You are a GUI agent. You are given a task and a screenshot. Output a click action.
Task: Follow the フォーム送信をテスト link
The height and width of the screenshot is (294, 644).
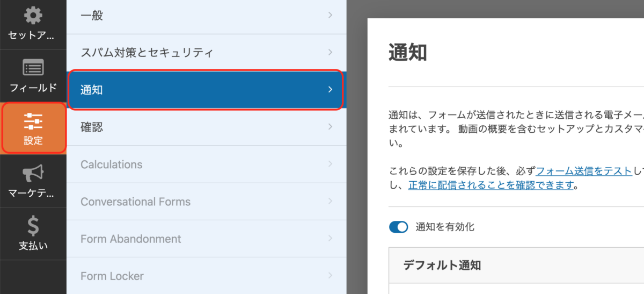(584, 171)
